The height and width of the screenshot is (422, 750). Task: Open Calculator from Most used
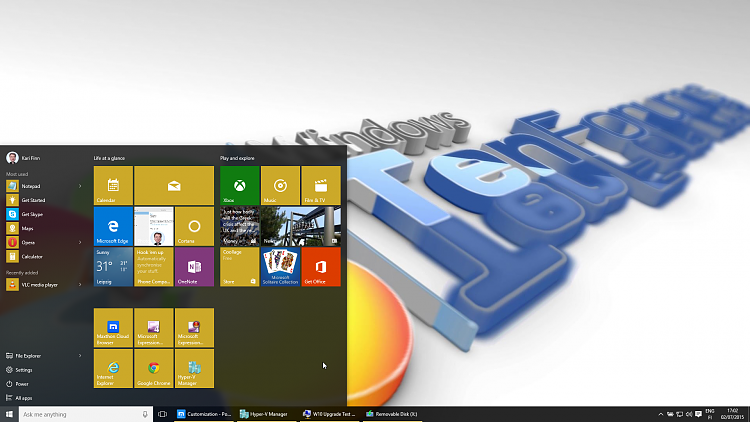44,256
